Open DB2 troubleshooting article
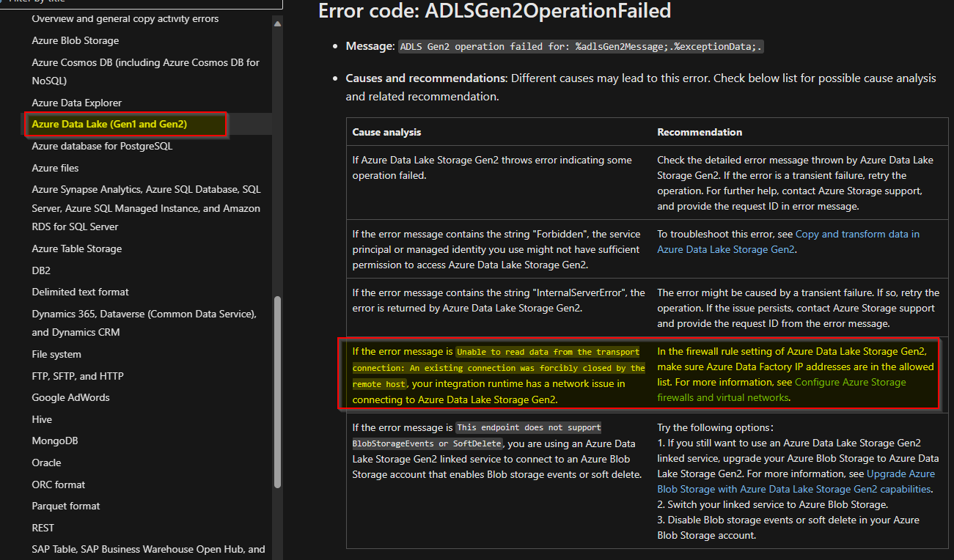 point(41,270)
